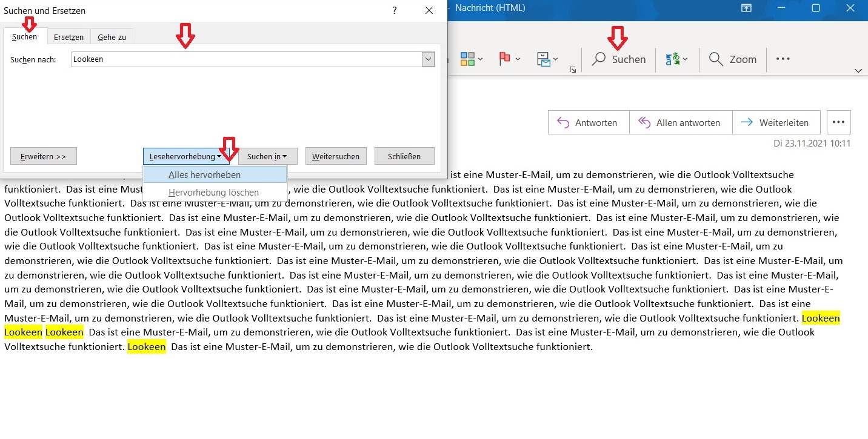Click the Suchen magnifier in ribbon

click(x=618, y=59)
